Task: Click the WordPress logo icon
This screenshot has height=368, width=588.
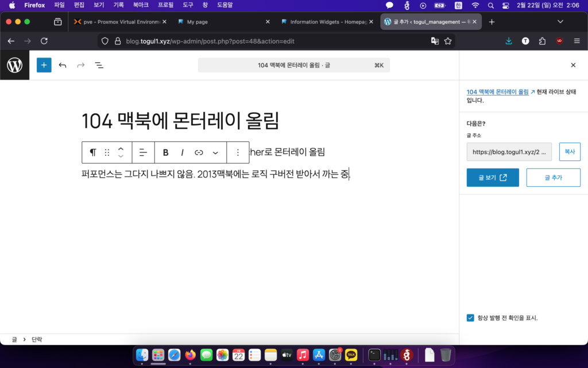Action: [x=14, y=65]
